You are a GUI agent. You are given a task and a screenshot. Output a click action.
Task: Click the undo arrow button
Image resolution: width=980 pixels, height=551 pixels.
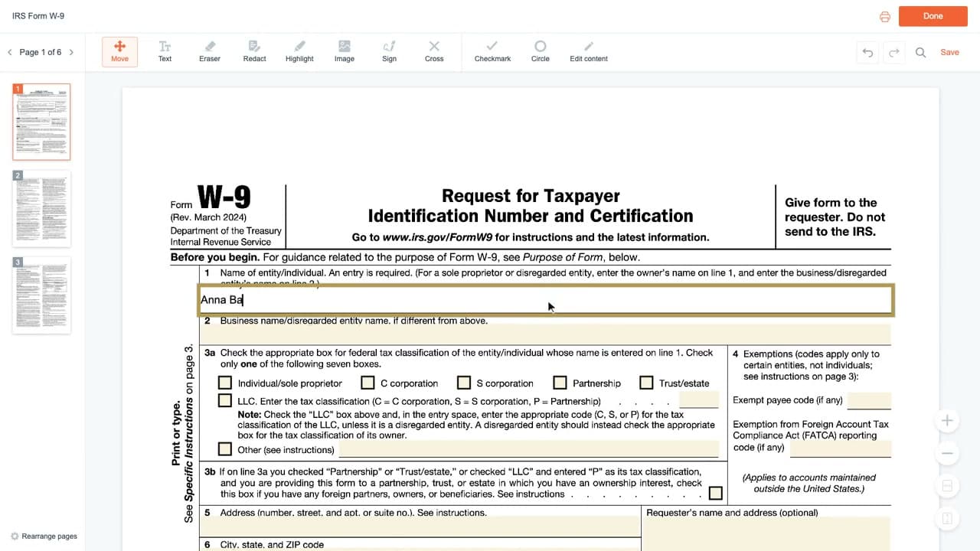(x=867, y=52)
